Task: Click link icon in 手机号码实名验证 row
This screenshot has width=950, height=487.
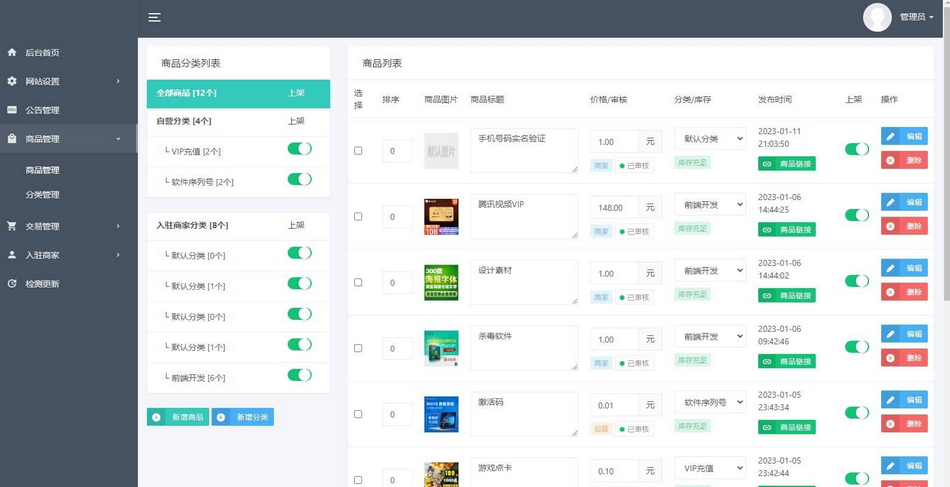Action: click(767, 164)
